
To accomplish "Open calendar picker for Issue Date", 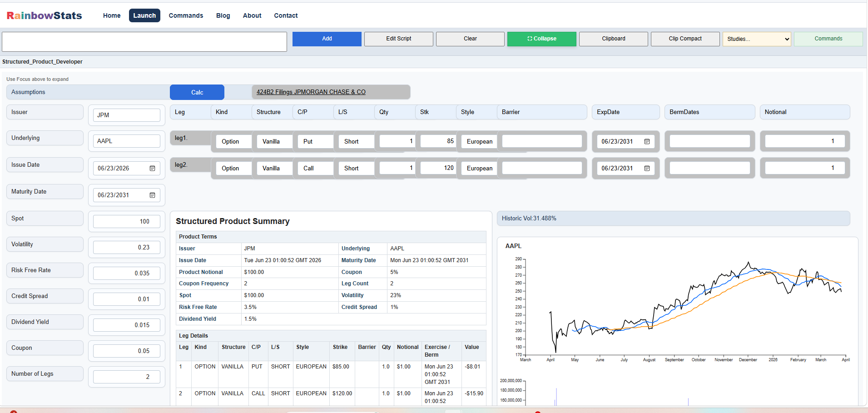I will 152,168.
